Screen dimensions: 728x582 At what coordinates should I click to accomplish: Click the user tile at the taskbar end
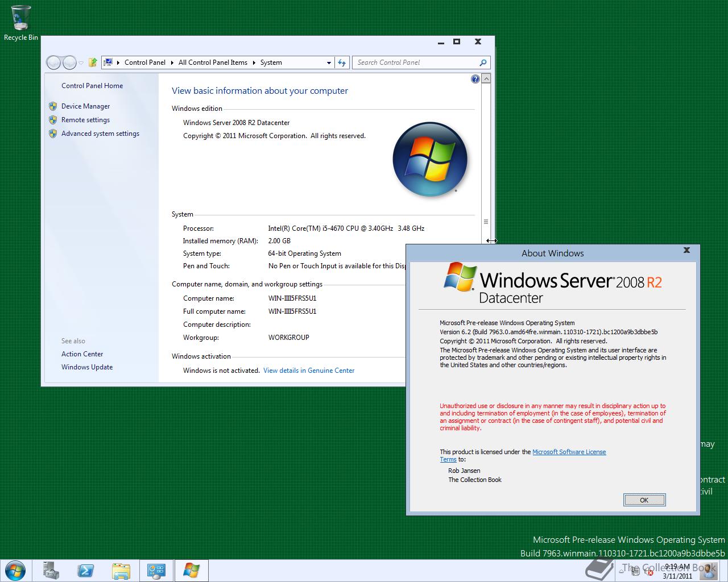pos(709,571)
